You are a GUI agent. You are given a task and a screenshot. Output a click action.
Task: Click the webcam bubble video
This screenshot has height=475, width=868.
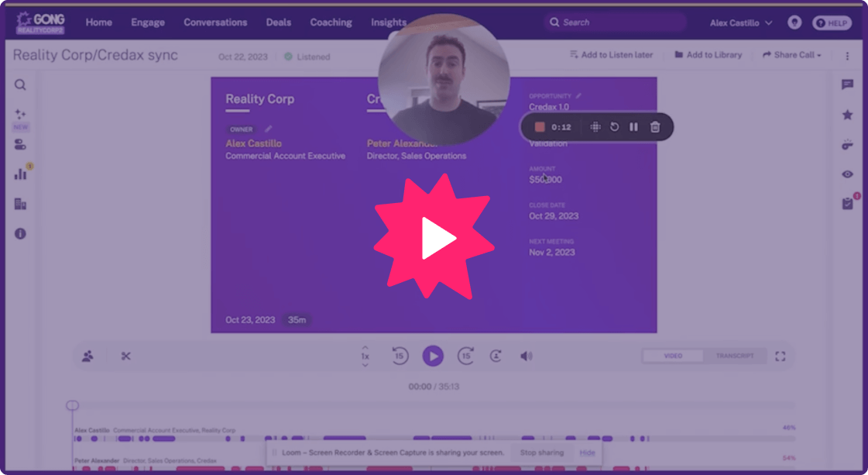[444, 79]
